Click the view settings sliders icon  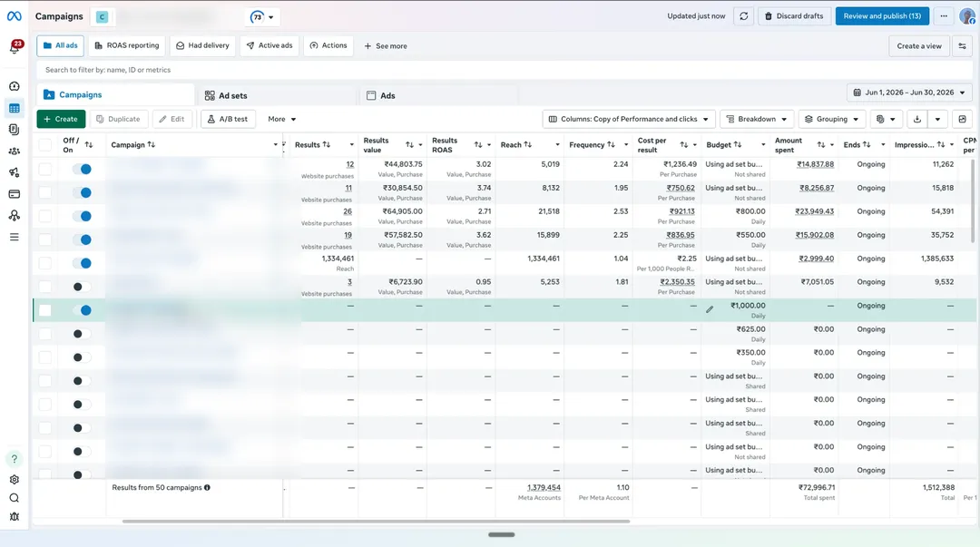963,46
